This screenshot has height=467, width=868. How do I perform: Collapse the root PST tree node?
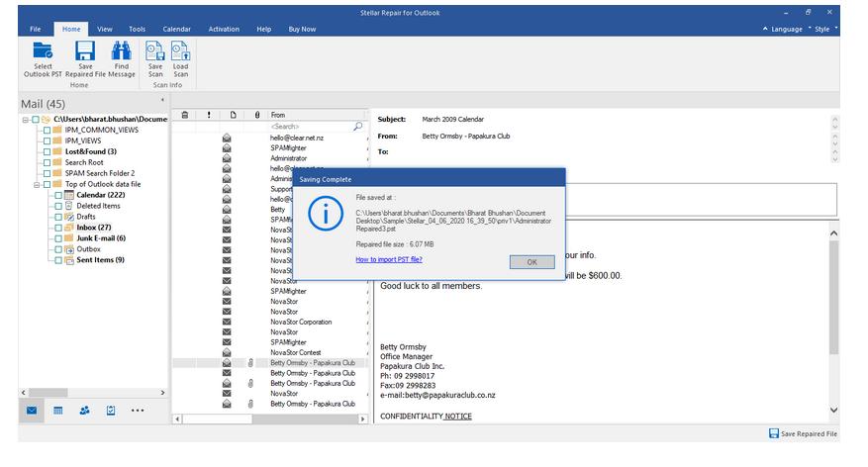[26, 120]
